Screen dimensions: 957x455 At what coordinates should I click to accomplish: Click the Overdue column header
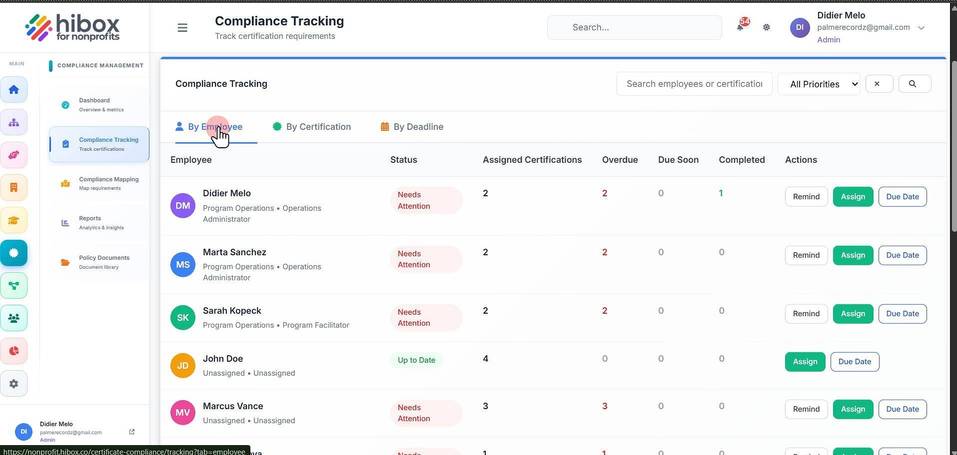[620, 160]
